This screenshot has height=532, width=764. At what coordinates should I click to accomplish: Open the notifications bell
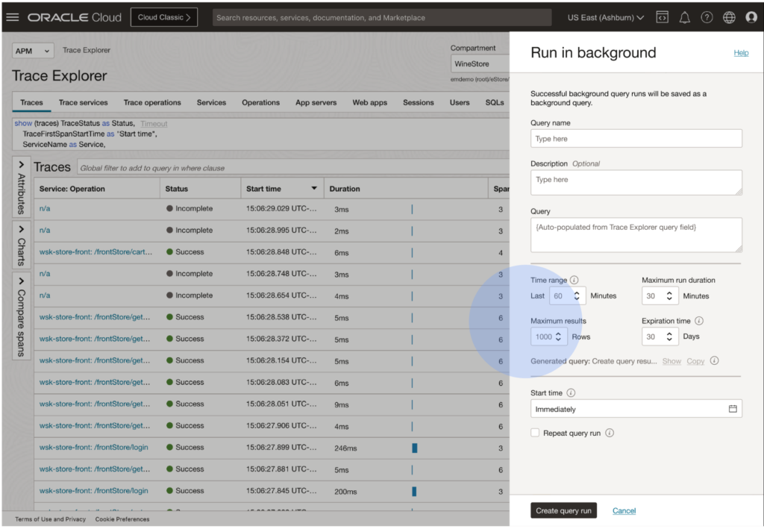click(x=684, y=17)
